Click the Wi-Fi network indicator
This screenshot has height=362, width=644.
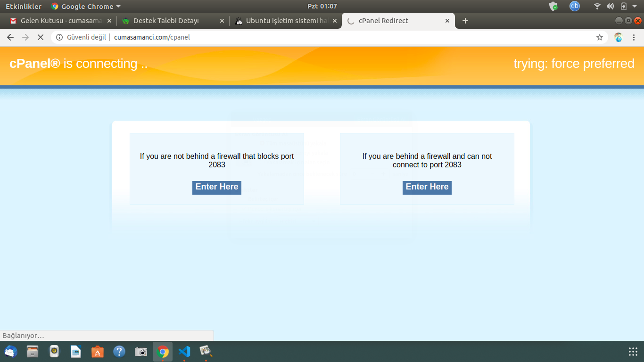point(597,6)
